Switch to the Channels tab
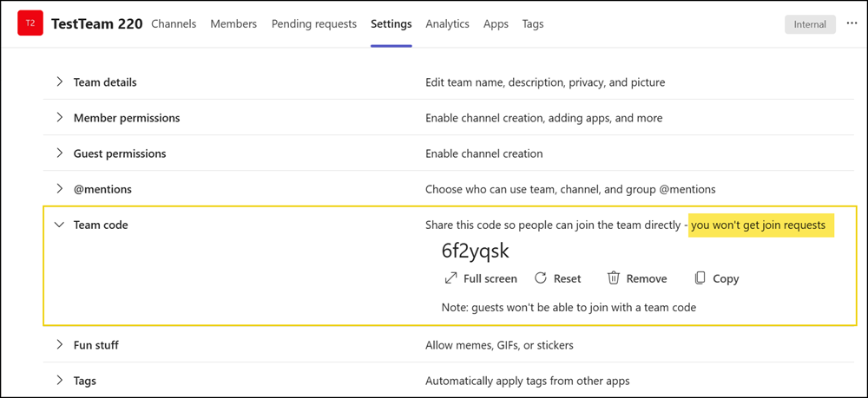The image size is (868, 398). click(174, 24)
